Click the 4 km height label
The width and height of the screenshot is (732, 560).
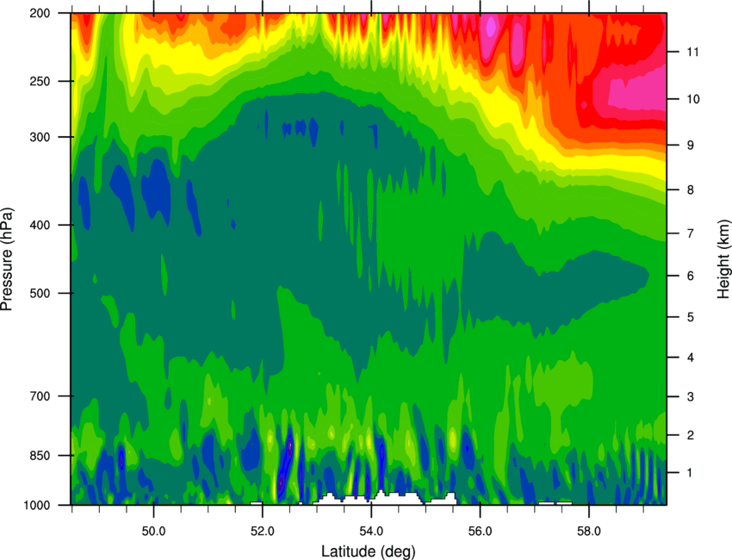click(x=691, y=358)
